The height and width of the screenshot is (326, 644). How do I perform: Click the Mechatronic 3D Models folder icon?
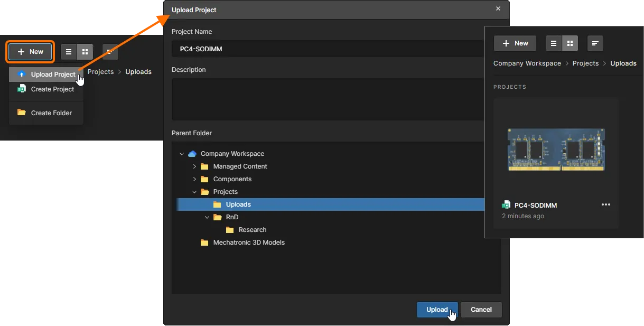204,243
